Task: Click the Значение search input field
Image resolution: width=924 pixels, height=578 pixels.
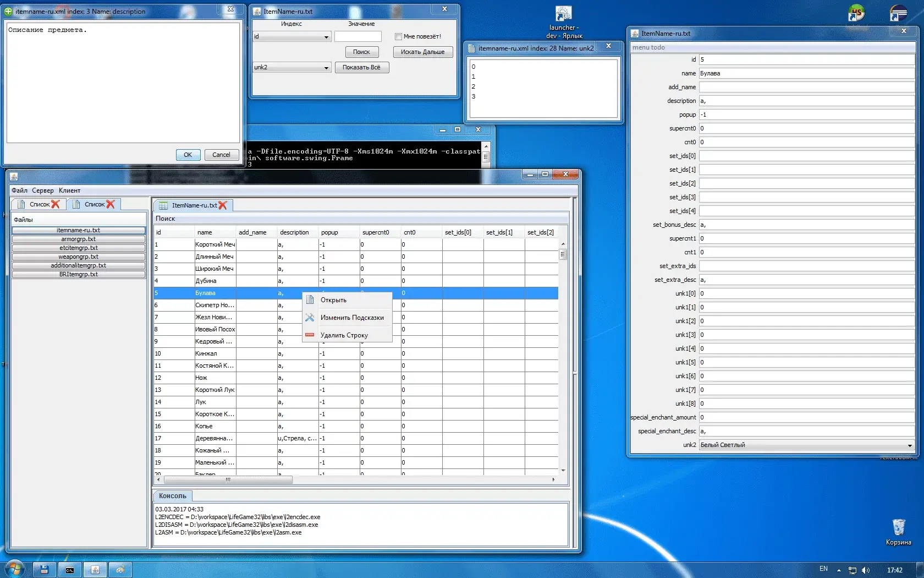Action: point(358,36)
